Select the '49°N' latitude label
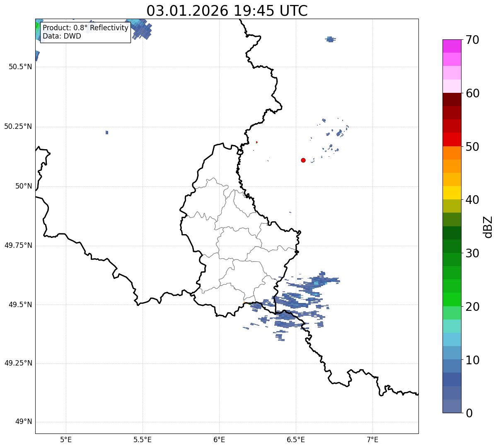This screenshot has height=448, width=498. click(x=24, y=422)
